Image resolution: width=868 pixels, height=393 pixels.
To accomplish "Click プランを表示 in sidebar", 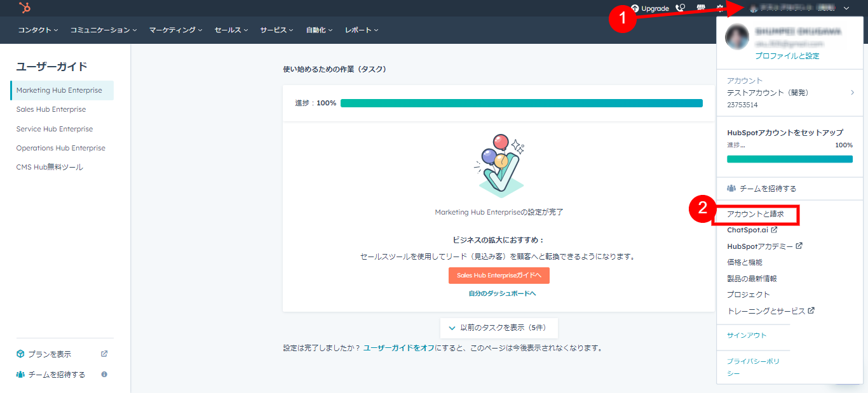I will 50,354.
